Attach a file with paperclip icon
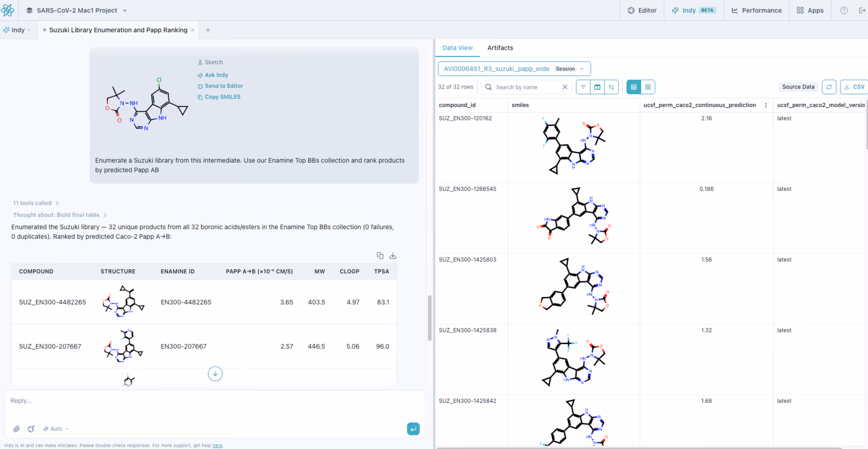Screen dimensions: 868x449 (x=16, y=429)
